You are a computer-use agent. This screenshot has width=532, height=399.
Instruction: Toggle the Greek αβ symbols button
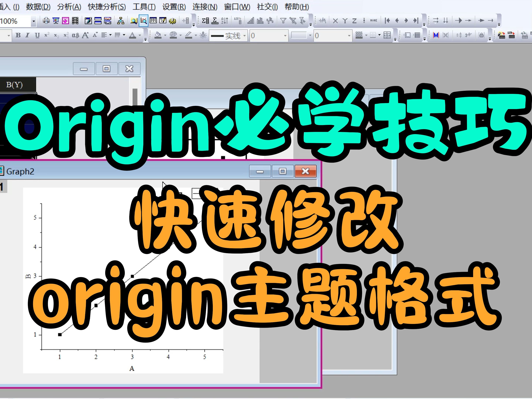pyautogui.click(x=76, y=35)
